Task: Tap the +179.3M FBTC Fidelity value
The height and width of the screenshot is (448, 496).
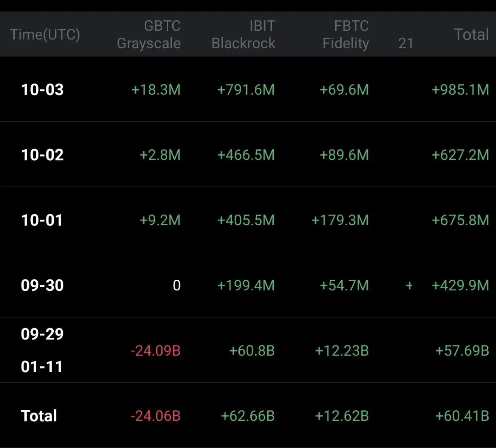Action: tap(340, 220)
